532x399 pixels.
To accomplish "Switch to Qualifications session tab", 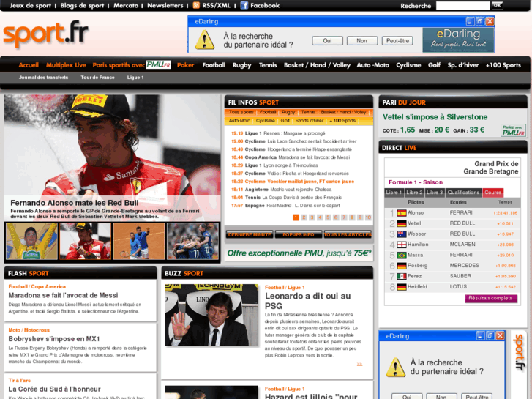I will pos(463,193).
